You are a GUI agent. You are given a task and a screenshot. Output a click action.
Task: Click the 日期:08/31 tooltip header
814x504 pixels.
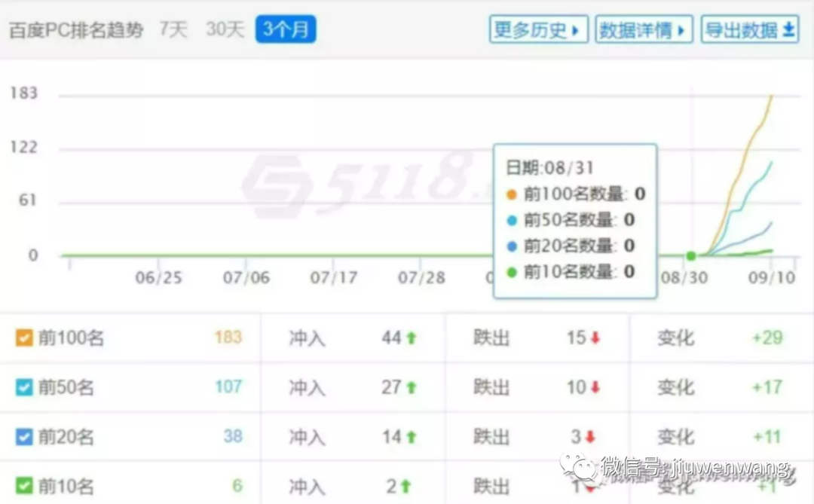coord(549,168)
